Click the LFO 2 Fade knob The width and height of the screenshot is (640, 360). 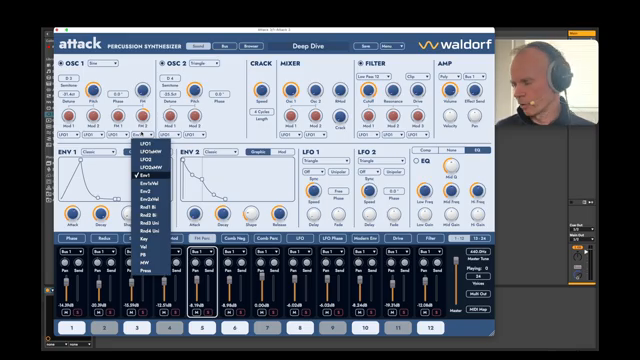tap(393, 214)
